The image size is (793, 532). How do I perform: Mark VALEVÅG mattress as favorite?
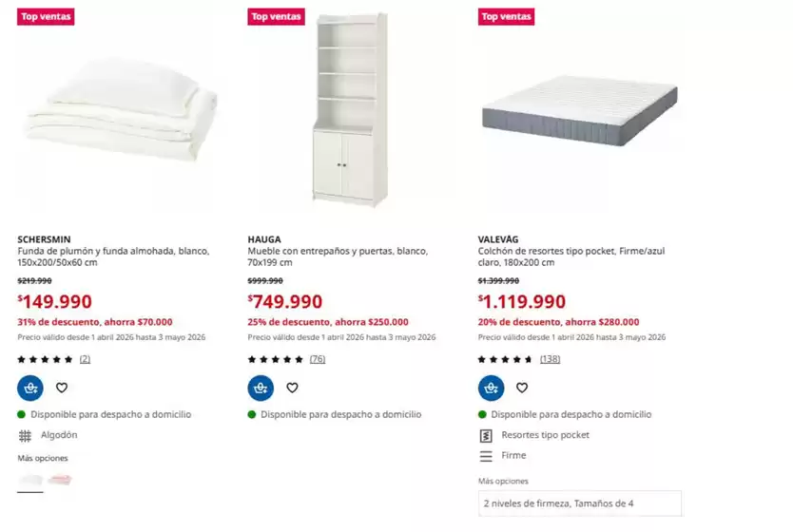pos(522,388)
